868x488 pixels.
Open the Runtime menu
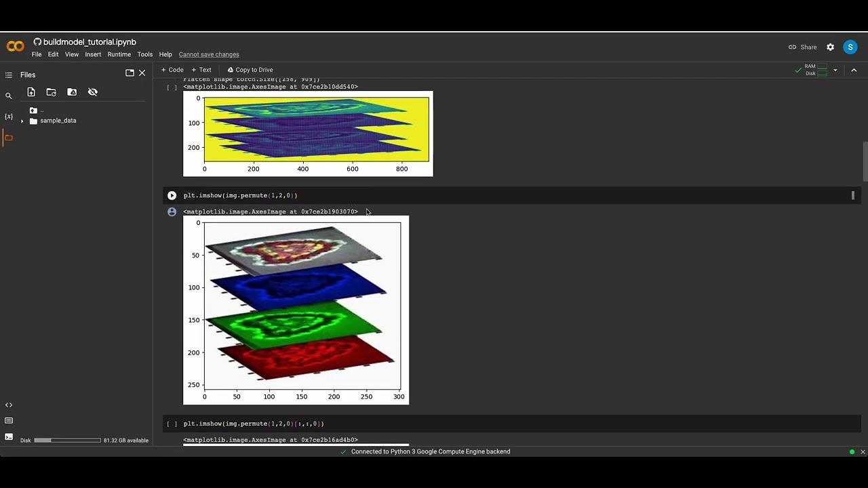click(119, 54)
